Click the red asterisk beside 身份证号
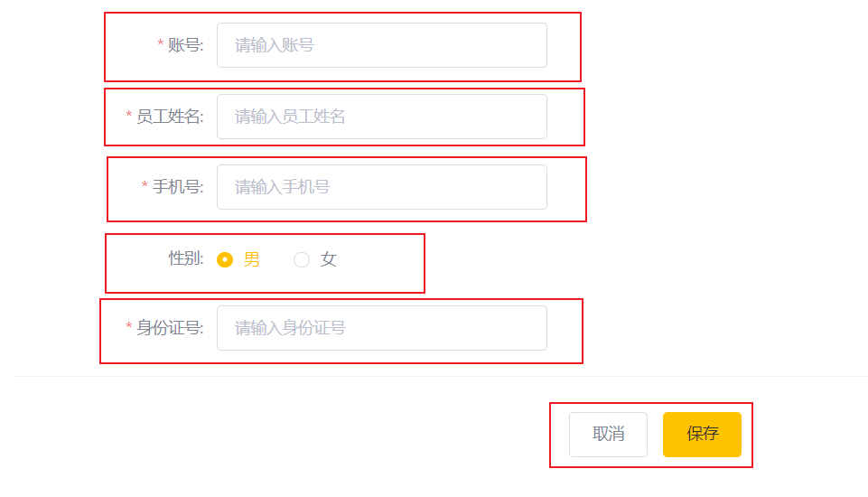This screenshot has width=868, height=497. click(129, 326)
